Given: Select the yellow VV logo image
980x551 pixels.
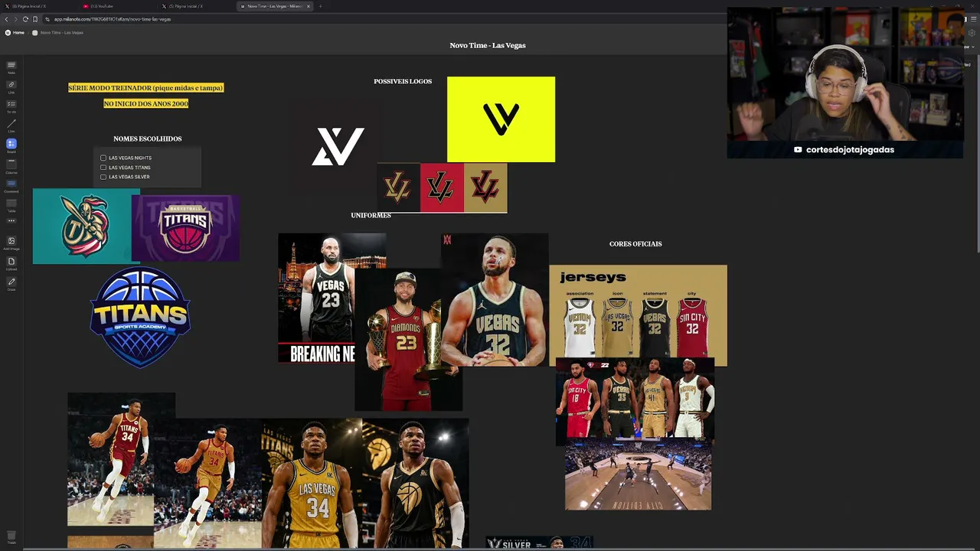Looking at the screenshot, I should coord(501,119).
